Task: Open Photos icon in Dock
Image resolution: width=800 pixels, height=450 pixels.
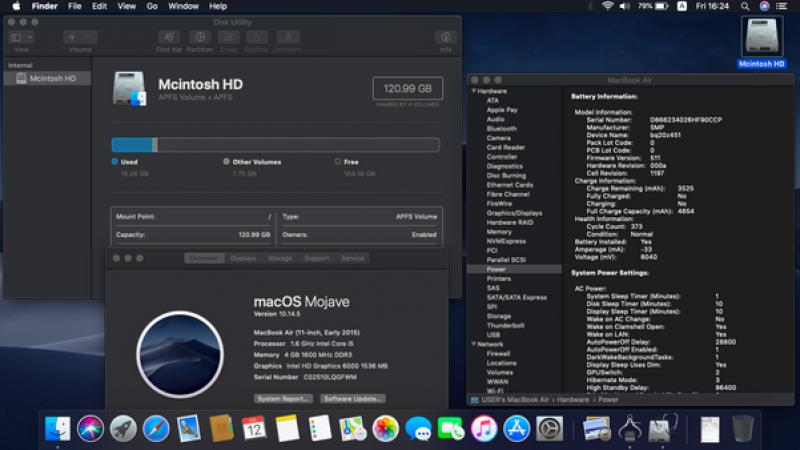Action: click(x=385, y=428)
